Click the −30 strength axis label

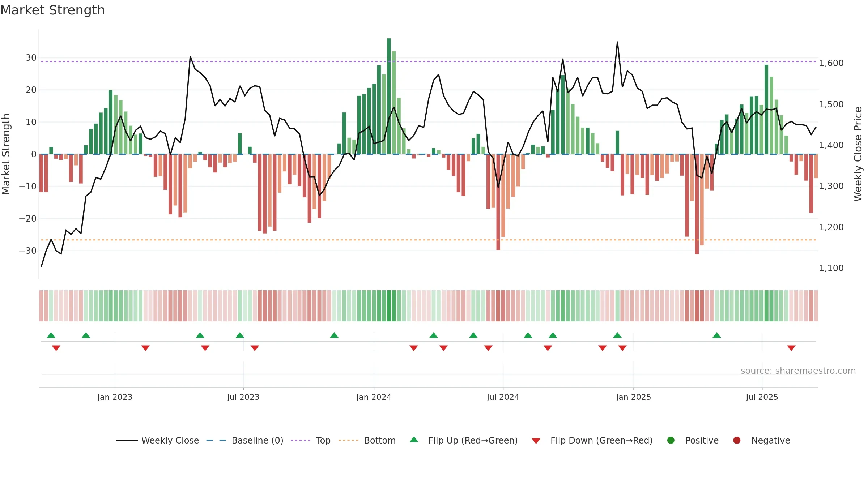click(x=28, y=251)
